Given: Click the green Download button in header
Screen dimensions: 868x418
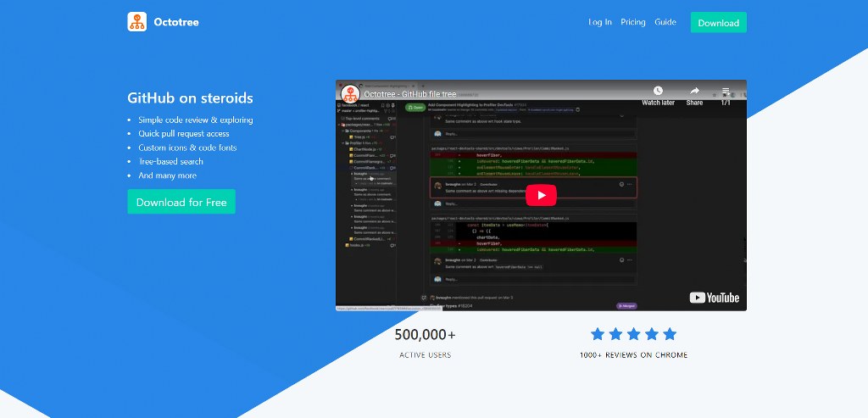Looking at the screenshot, I should click(719, 23).
